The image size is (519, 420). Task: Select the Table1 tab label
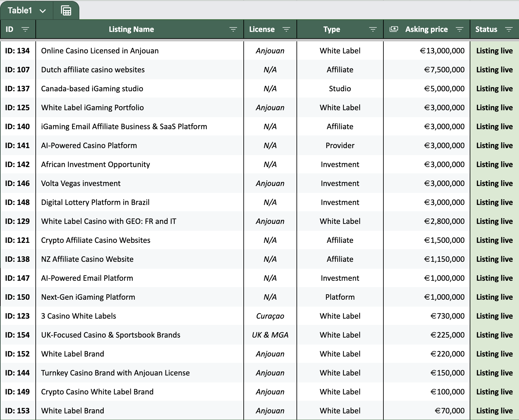(x=20, y=10)
